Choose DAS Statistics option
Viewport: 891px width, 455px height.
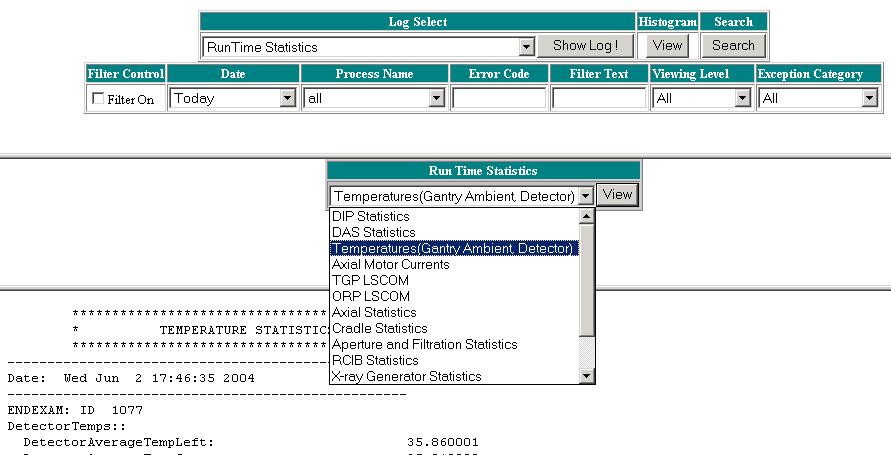coord(373,232)
